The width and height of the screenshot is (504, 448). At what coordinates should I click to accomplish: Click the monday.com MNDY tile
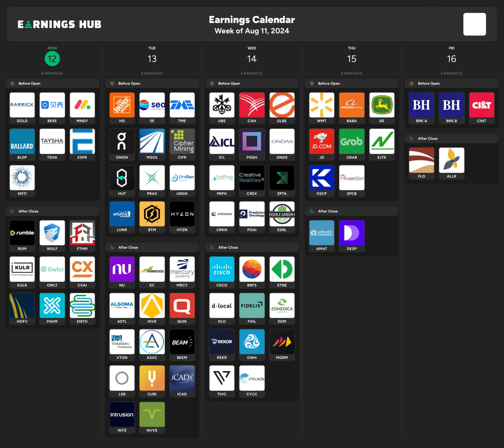click(x=82, y=108)
